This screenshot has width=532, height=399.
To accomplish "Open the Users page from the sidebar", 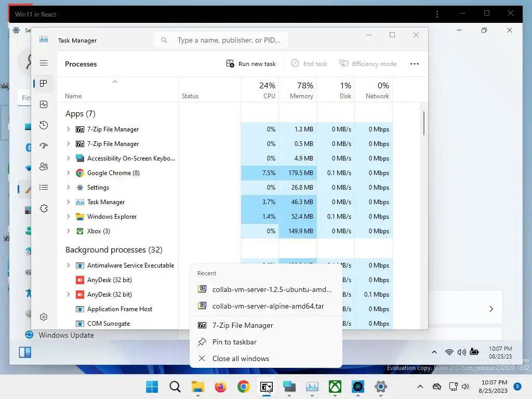I will click(44, 167).
